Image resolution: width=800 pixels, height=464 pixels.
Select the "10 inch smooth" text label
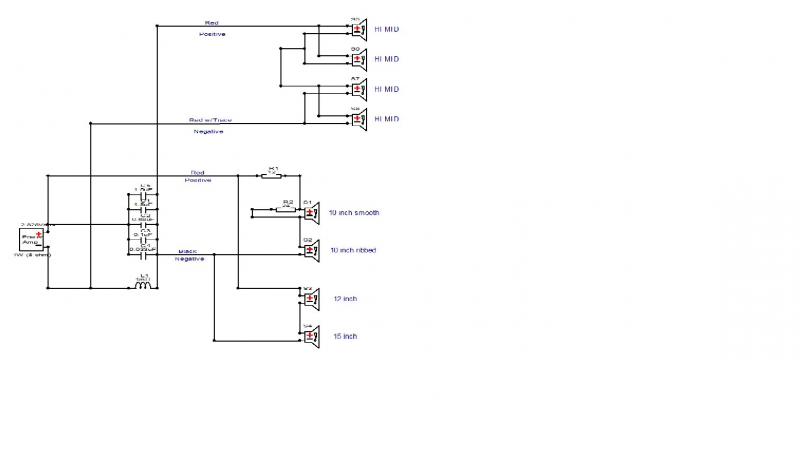point(354,213)
